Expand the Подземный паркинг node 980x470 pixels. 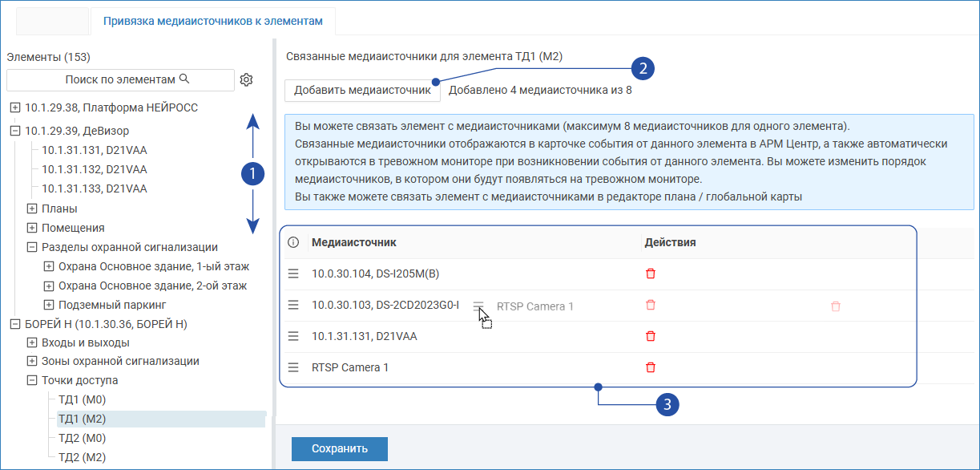(x=49, y=305)
